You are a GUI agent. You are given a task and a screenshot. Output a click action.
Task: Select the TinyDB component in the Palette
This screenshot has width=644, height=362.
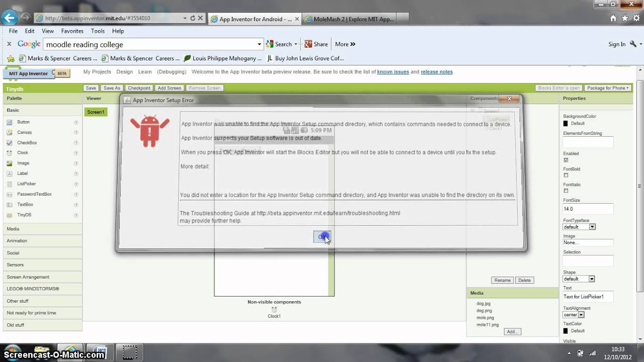point(24,215)
